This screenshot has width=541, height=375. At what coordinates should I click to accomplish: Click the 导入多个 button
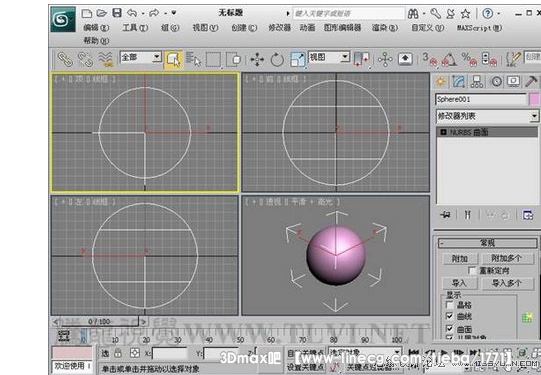507,284
